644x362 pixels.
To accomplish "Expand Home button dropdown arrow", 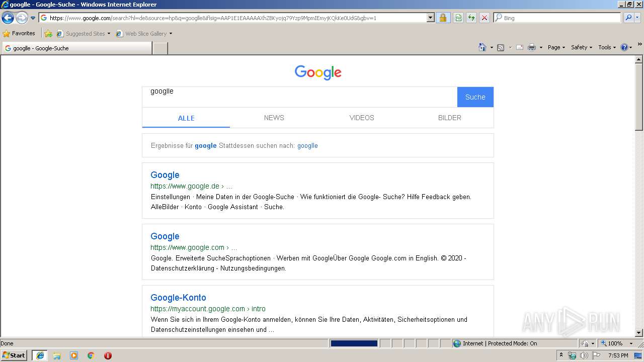I will click(x=491, y=47).
